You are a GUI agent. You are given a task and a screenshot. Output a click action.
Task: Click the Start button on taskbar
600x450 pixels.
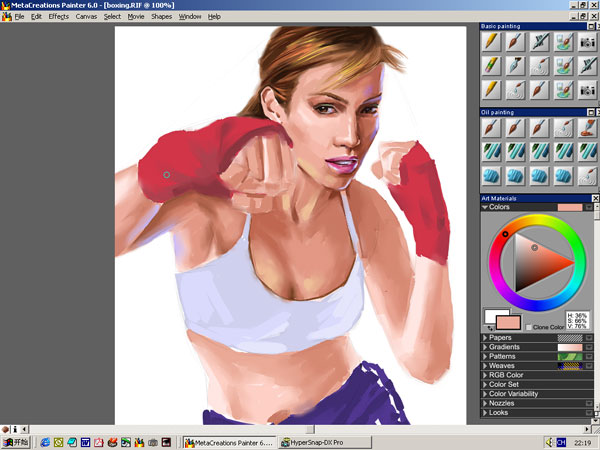point(16,441)
